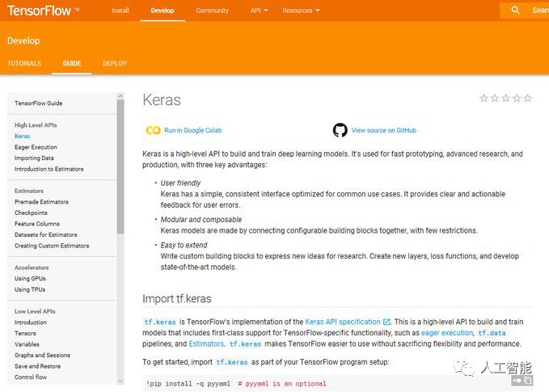The image size is (549, 392).
Task: Switch to the Tutorials tab
Action: (24, 63)
